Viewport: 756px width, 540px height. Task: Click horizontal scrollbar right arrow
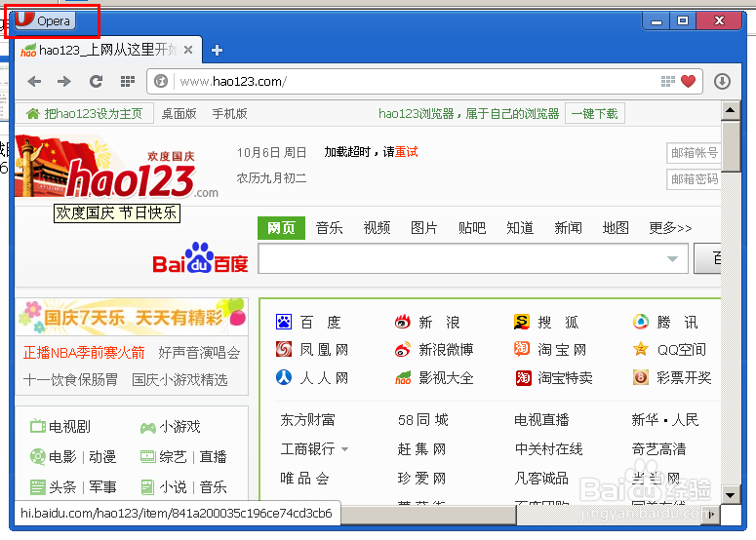[712, 515]
